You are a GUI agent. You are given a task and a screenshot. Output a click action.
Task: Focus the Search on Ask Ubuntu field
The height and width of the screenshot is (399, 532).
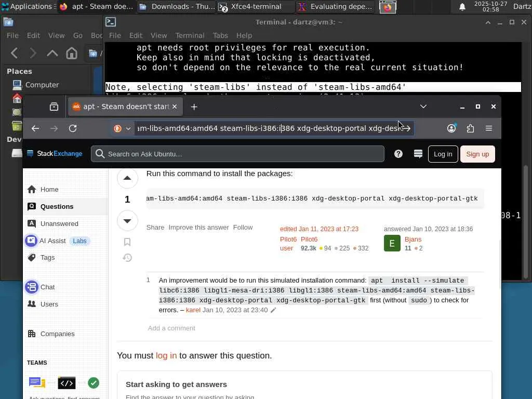(x=237, y=154)
